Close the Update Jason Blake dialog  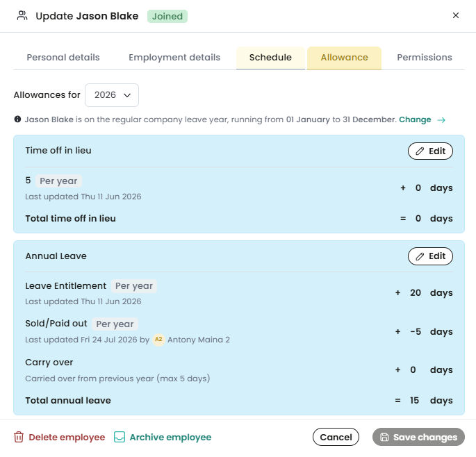tap(455, 15)
